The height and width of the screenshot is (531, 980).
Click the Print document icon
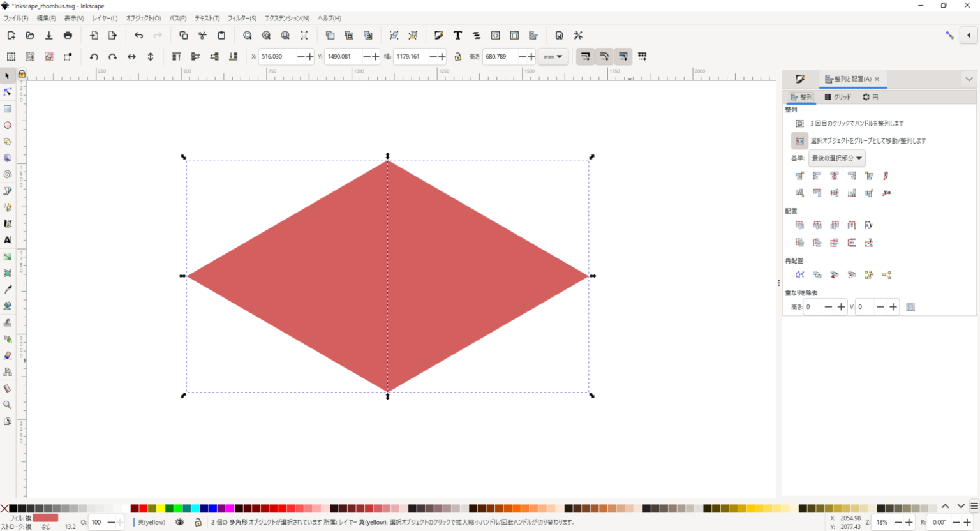click(x=68, y=36)
